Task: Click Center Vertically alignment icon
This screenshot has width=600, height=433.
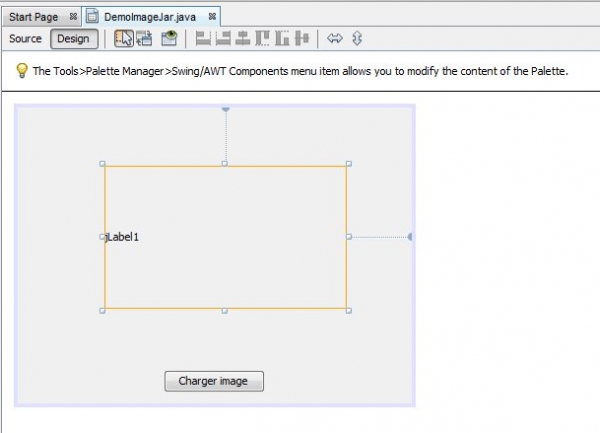Action: [x=302, y=39]
